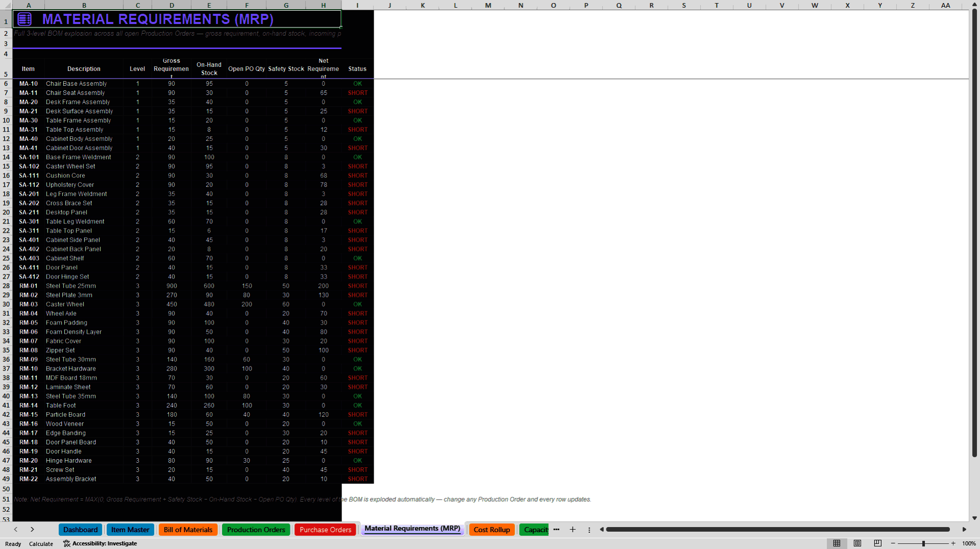
Task: Select item cell SA-412
Action: click(29, 277)
